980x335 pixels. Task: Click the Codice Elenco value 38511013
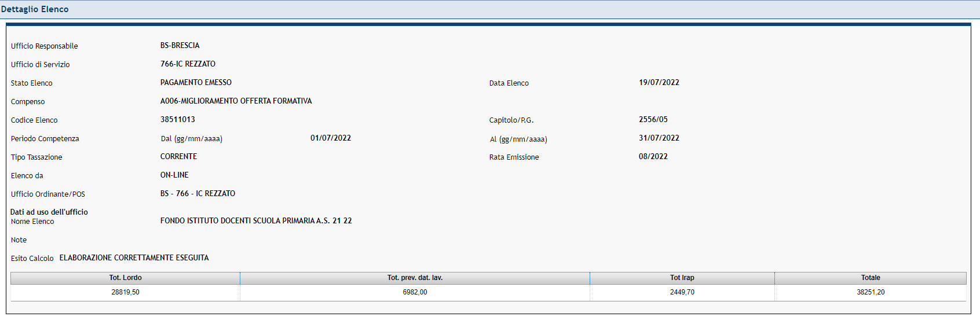tap(178, 120)
